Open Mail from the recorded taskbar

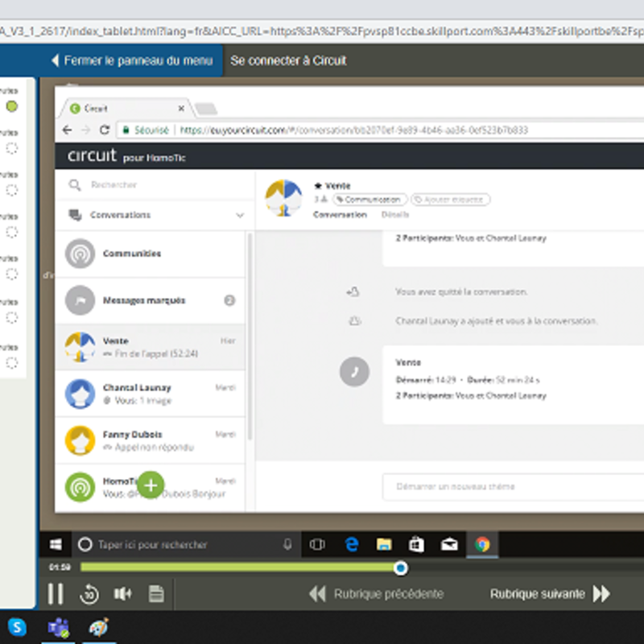[449, 545]
